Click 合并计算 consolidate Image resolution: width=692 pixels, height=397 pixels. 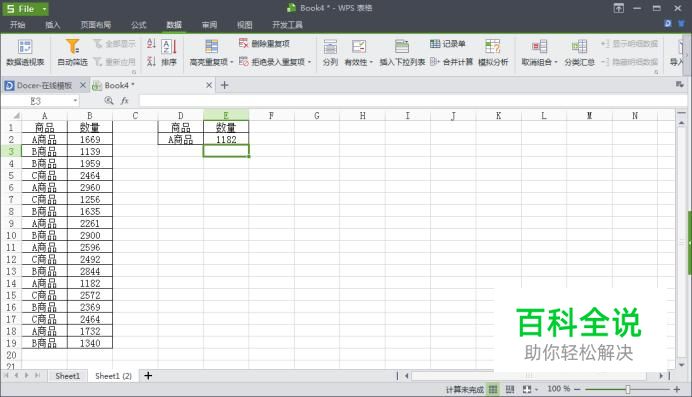click(451, 62)
